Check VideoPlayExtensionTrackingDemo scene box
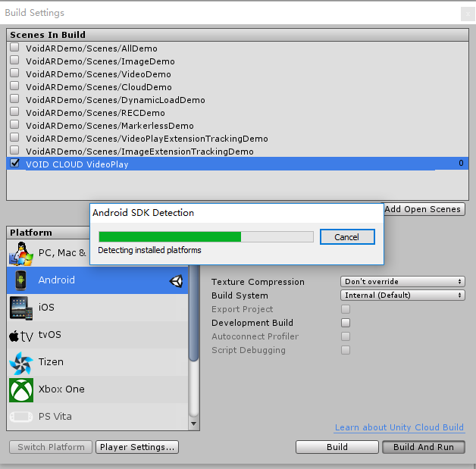Viewport: 476px width, 469px height. tap(14, 137)
